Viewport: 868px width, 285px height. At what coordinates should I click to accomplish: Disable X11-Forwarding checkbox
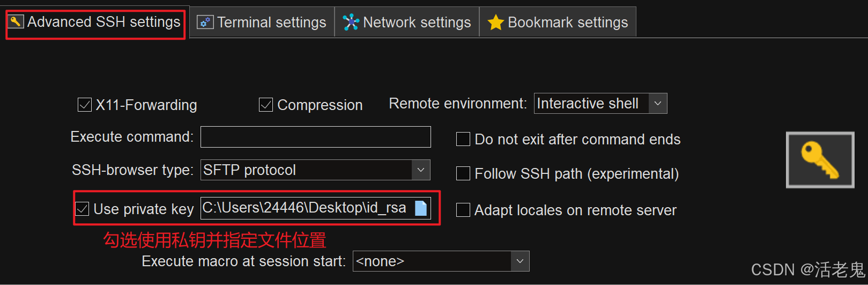[x=85, y=105]
